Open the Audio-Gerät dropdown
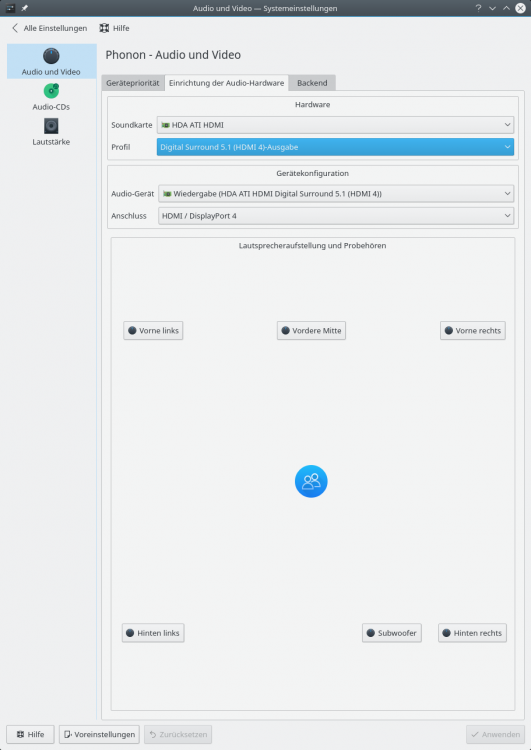The height and width of the screenshot is (750, 531). click(x=336, y=194)
